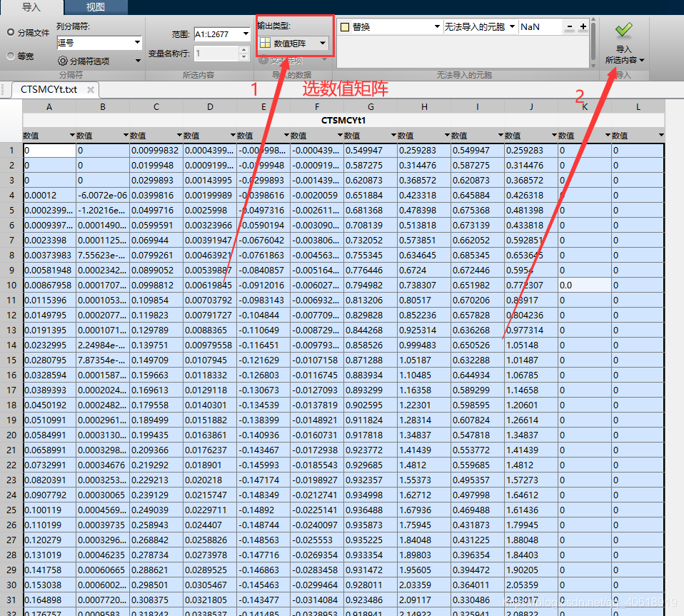Click the CTSMCYt1 variable name header
The width and height of the screenshot is (684, 616).
click(x=343, y=121)
